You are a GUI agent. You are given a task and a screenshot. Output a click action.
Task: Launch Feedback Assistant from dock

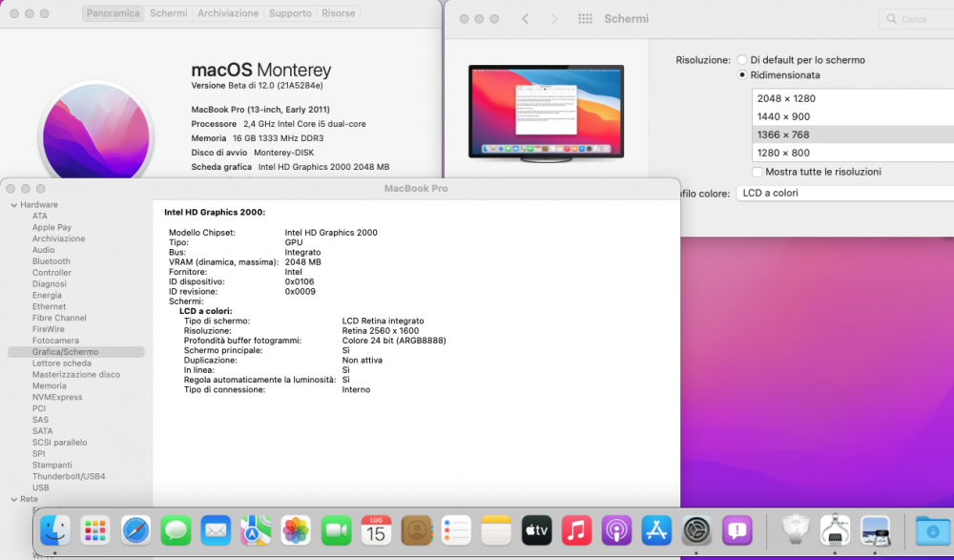736,530
